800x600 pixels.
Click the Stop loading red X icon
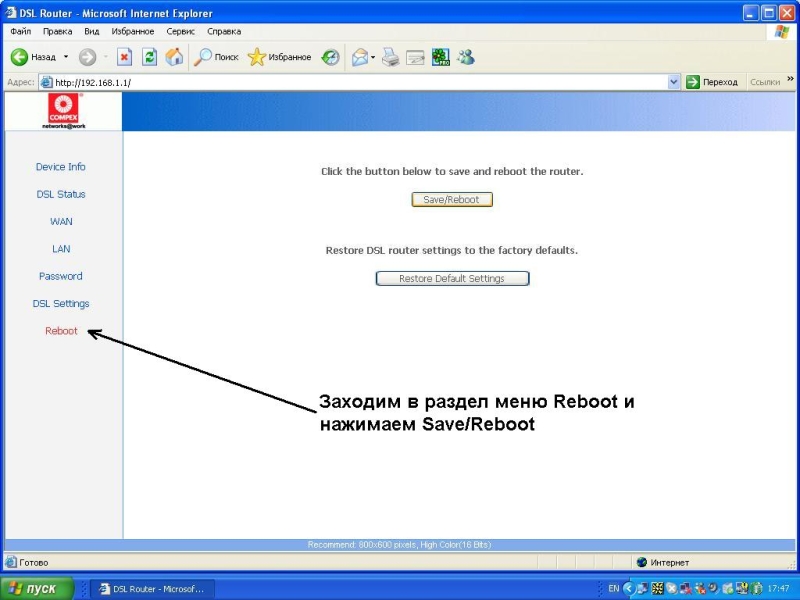pyautogui.click(x=125, y=57)
